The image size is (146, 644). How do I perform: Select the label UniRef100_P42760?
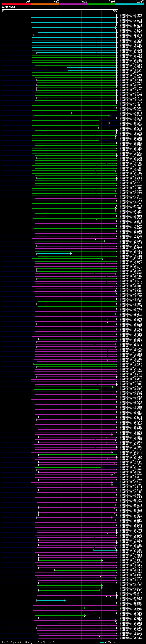131,540
